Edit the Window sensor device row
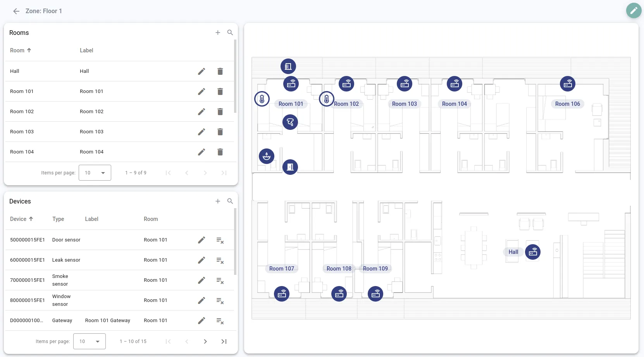The height and width of the screenshot is (357, 644). point(201,300)
